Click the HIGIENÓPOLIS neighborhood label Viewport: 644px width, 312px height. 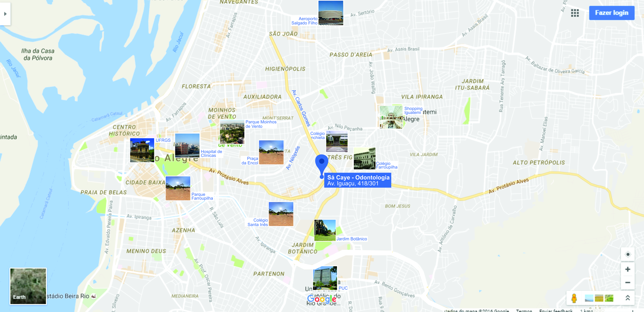(x=285, y=69)
